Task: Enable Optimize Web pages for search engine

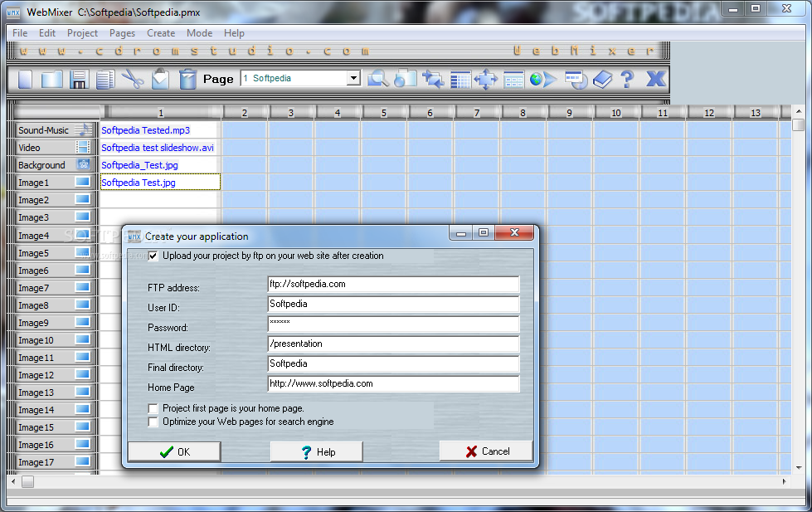Action: click(x=153, y=422)
